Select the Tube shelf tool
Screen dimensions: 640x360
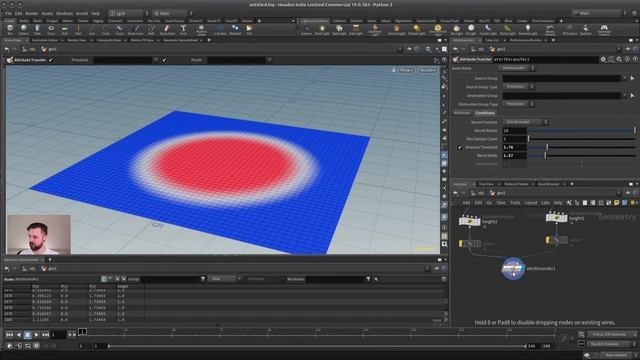point(37,29)
